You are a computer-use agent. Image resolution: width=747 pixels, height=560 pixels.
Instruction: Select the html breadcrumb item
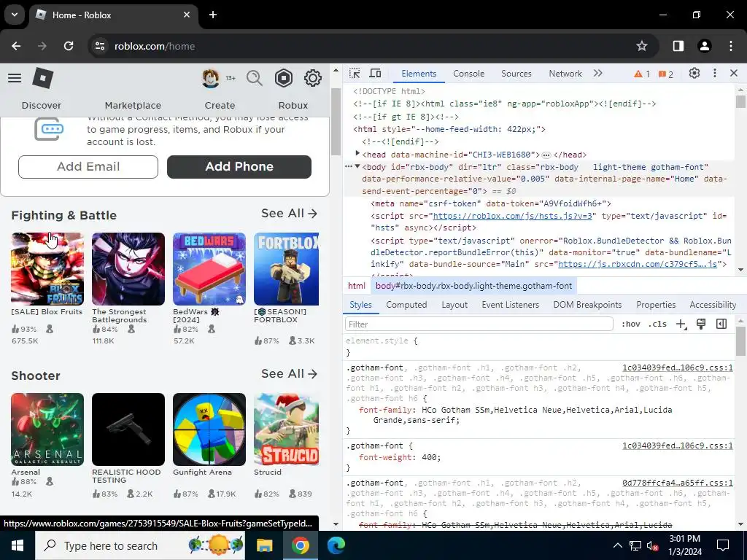356,286
